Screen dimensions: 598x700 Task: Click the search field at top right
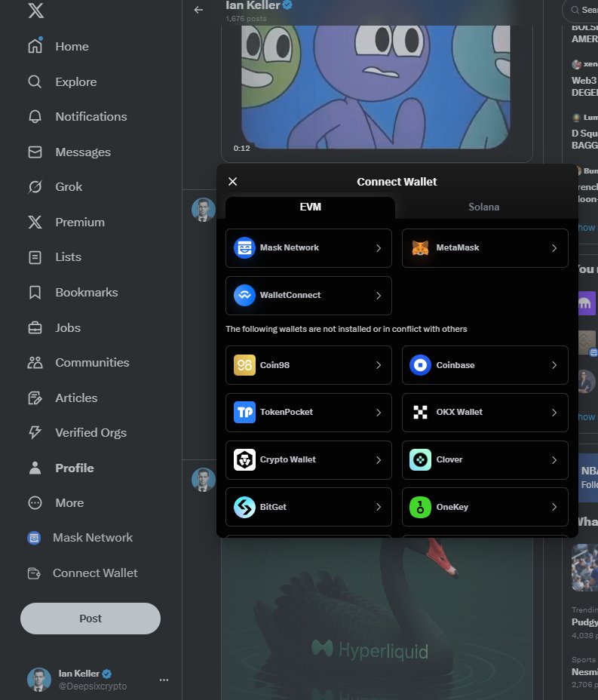(x=580, y=10)
